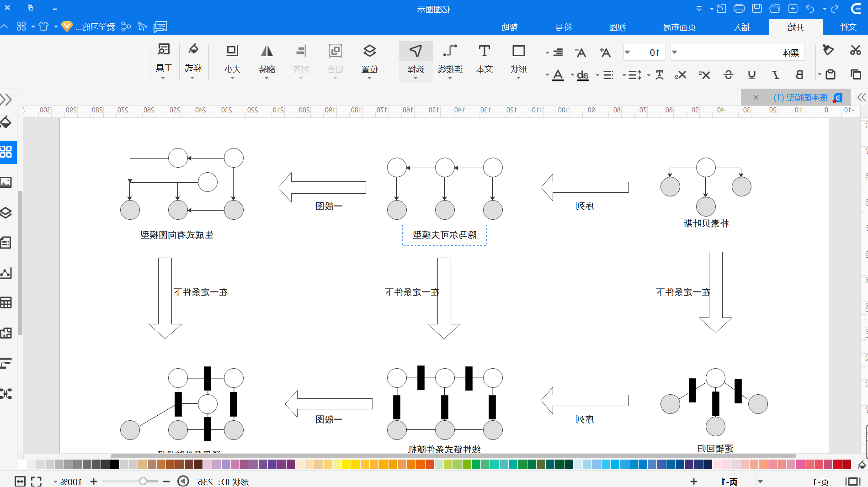Open the fill bucket style side panel
The image size is (868, 487).
coord(6,122)
